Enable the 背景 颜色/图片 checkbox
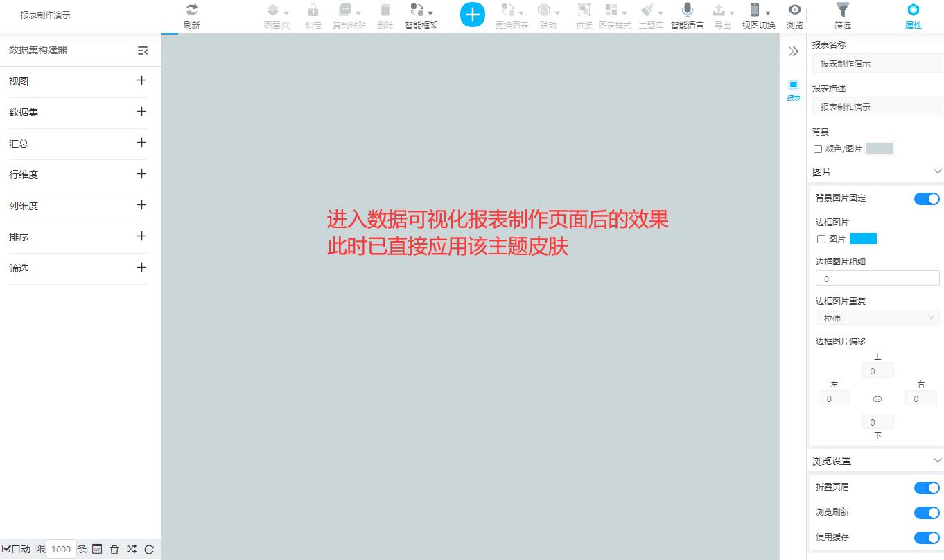 point(818,148)
